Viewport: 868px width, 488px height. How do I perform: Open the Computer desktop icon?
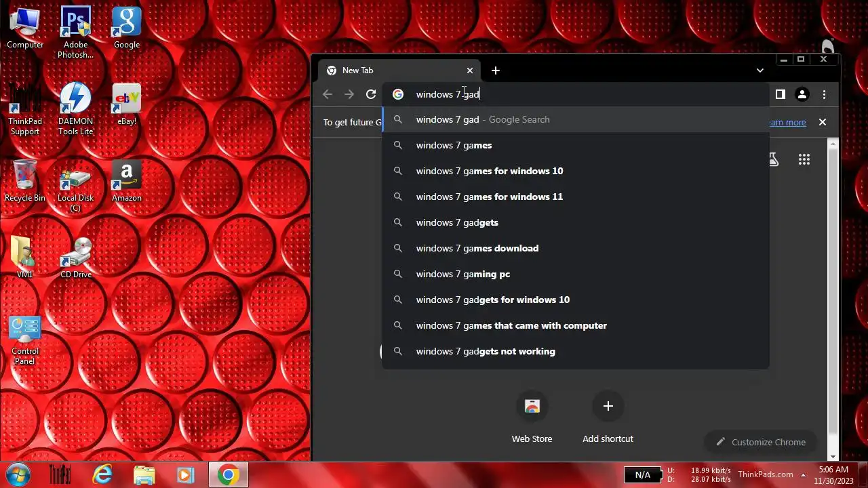click(x=25, y=28)
